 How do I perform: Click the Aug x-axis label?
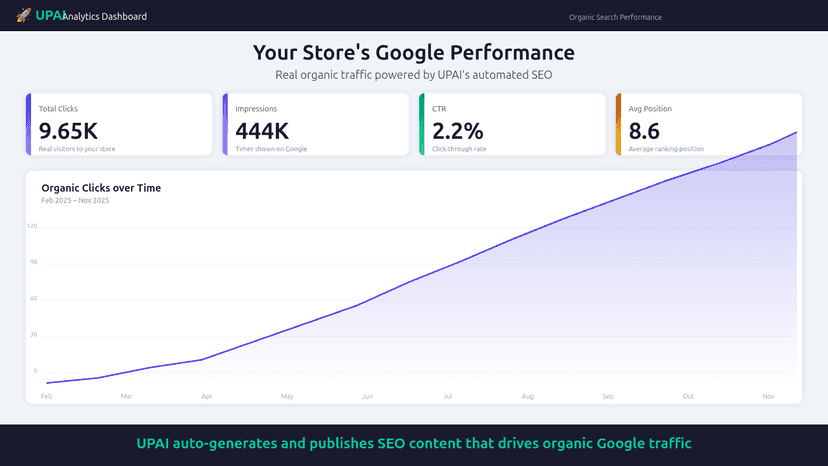[x=528, y=396]
